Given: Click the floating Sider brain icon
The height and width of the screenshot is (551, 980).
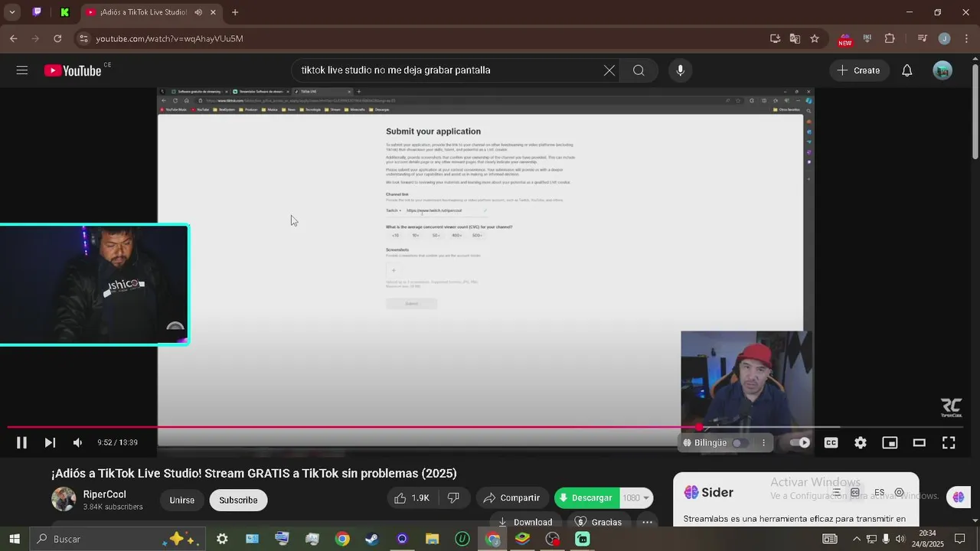Looking at the screenshot, I should coord(959,497).
